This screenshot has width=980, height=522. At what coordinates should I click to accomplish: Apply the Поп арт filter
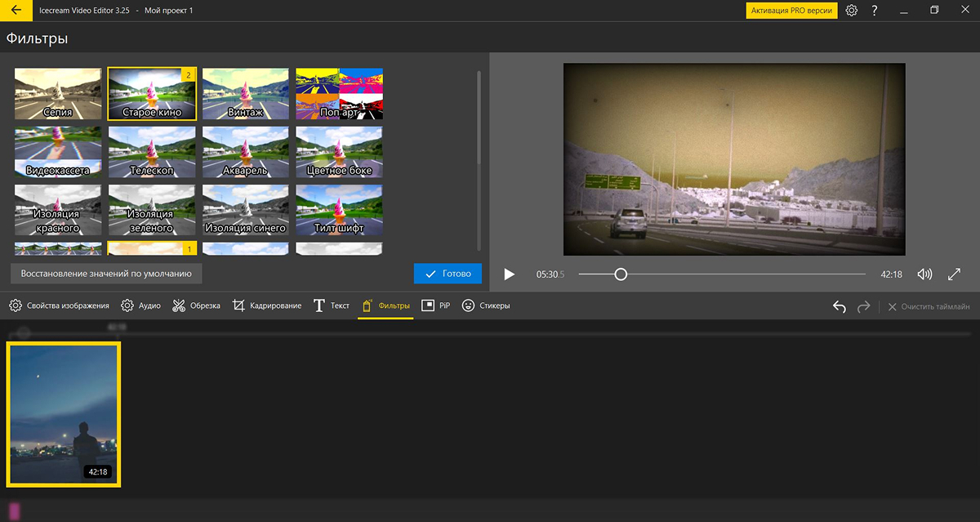coord(339,94)
